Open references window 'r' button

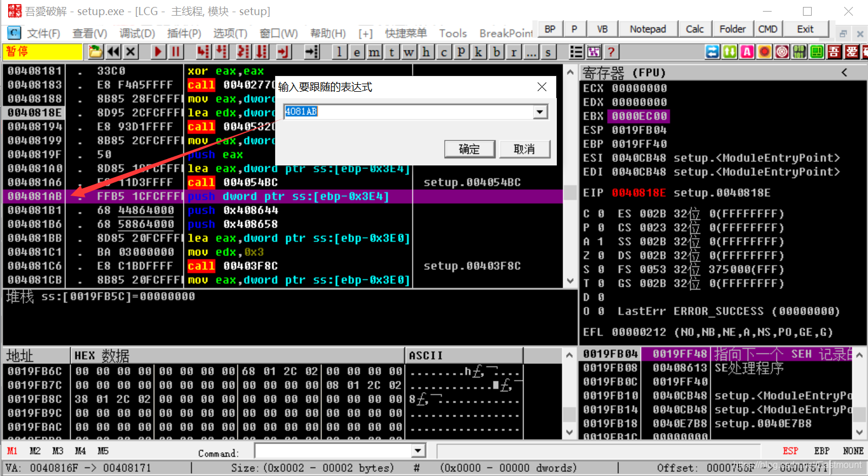point(514,52)
